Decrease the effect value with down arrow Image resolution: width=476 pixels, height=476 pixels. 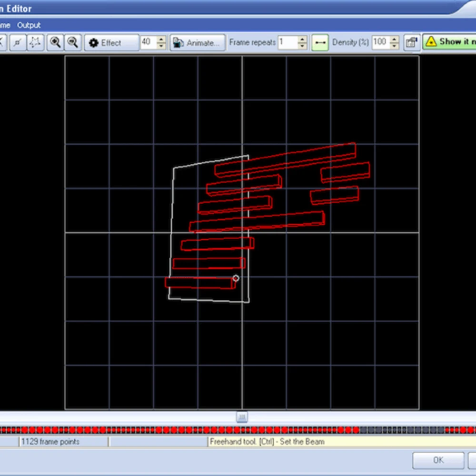pos(161,46)
